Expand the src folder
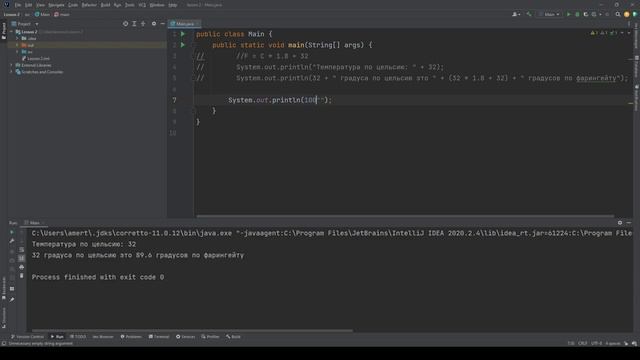640x360 pixels. coord(18,52)
